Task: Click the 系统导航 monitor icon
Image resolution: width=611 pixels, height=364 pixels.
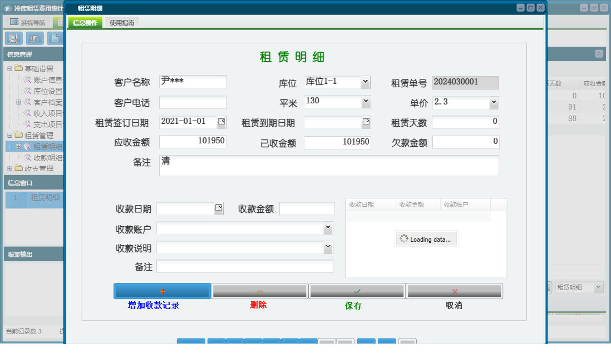Action: click(x=14, y=22)
